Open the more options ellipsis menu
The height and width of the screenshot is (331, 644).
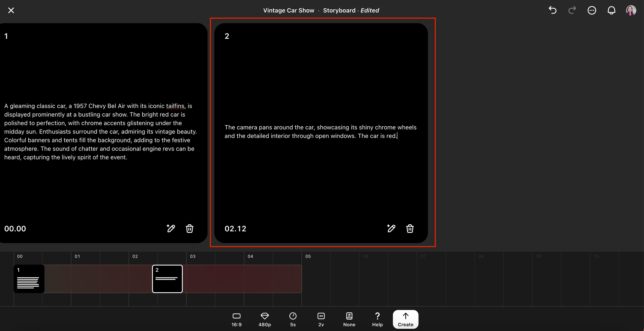[x=592, y=10]
